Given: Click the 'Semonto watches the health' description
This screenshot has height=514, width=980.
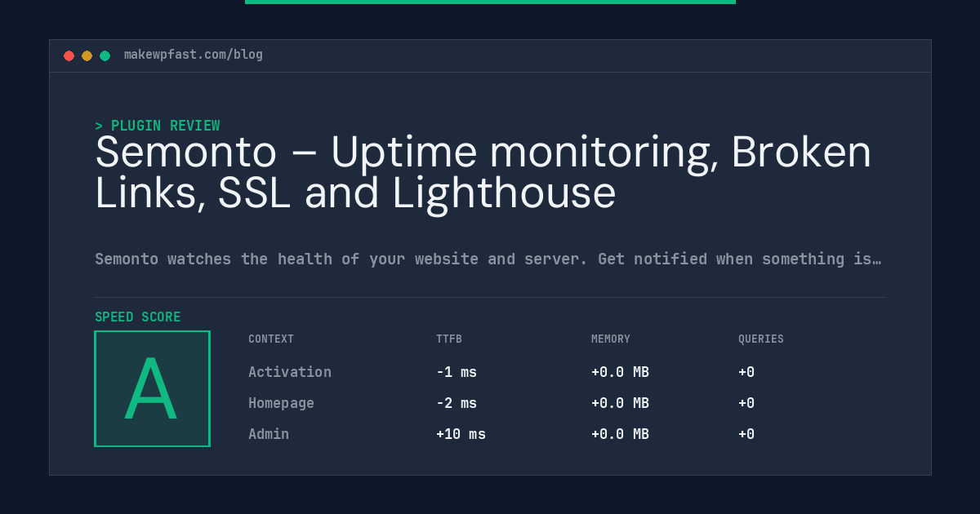Looking at the screenshot, I should pos(488,259).
